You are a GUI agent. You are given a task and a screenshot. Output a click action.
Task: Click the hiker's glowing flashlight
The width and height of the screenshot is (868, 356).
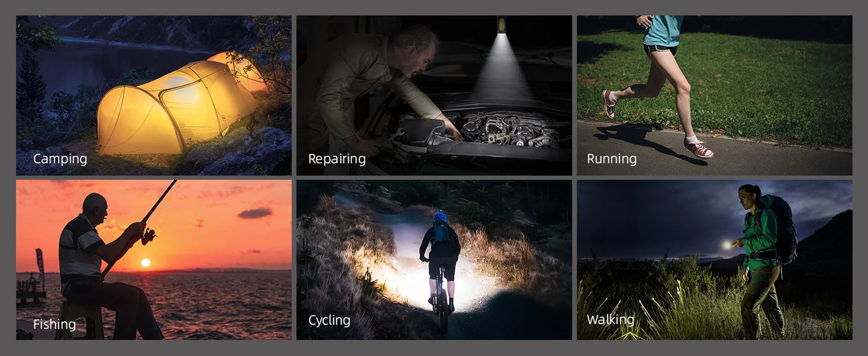click(x=727, y=244)
